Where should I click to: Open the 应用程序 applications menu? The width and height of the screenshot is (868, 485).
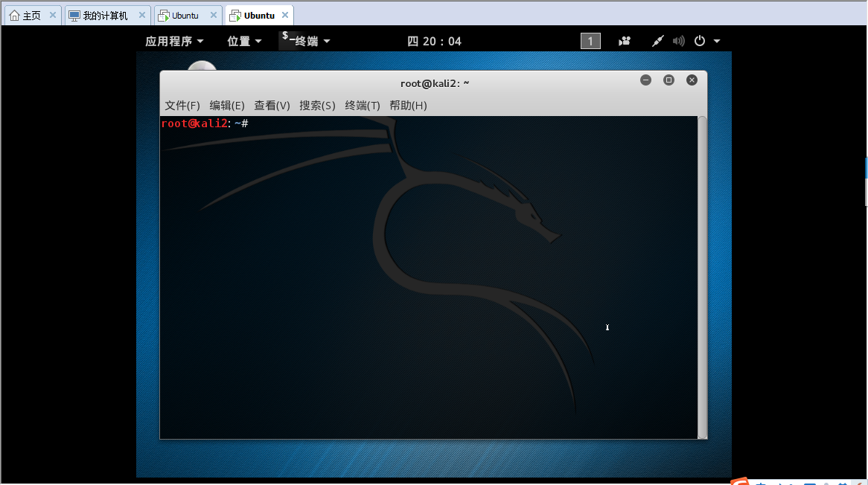pos(174,42)
